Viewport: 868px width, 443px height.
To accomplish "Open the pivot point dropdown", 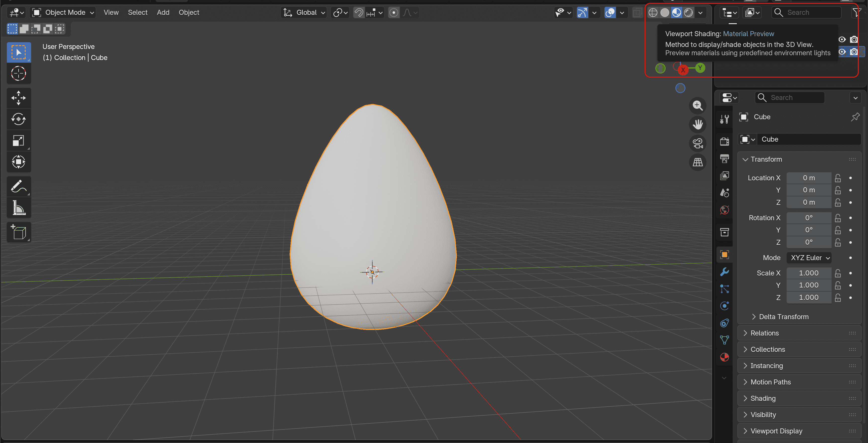I will [x=340, y=13].
